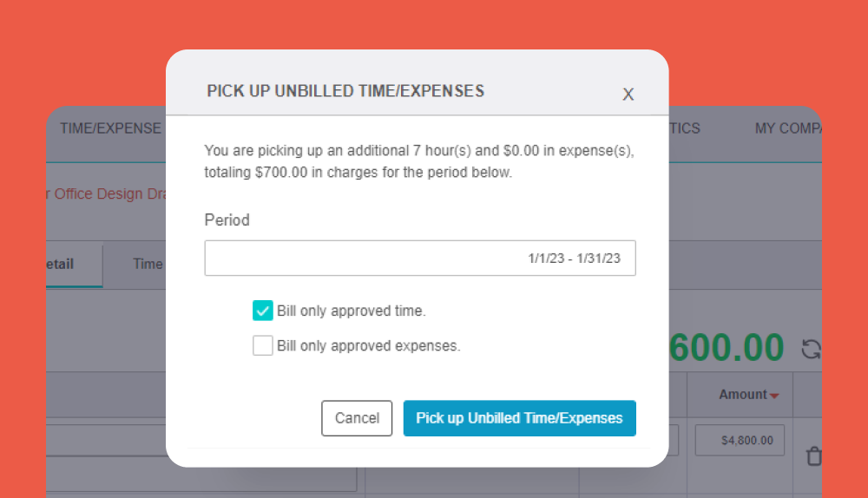Click the green 600.00 invoice total
The height and width of the screenshot is (498, 868).
(727, 348)
